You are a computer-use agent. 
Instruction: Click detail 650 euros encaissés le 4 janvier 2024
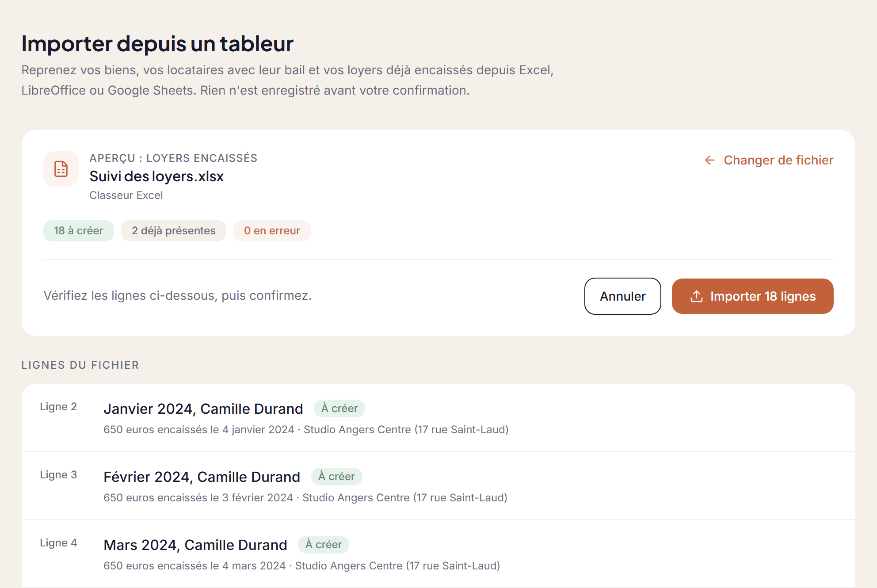click(x=199, y=430)
